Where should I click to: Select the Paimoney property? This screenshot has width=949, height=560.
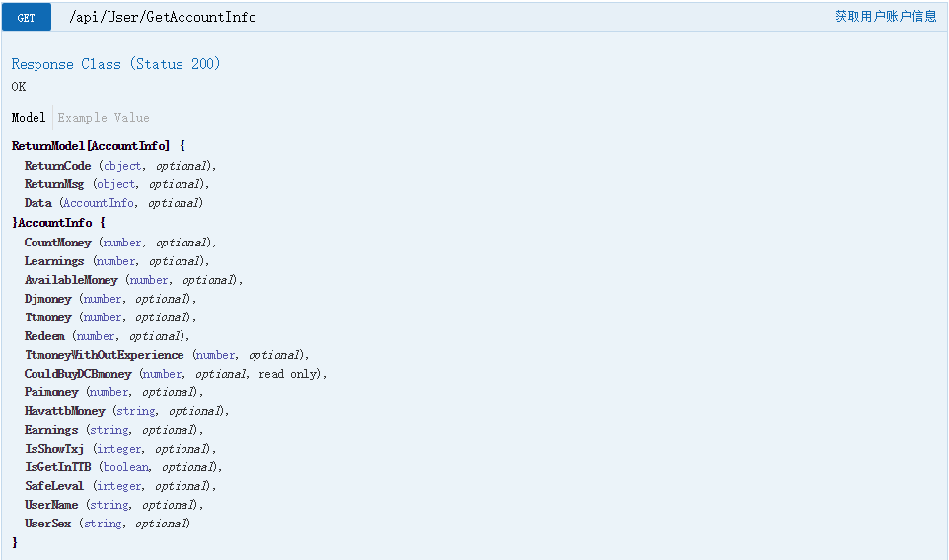(x=51, y=392)
